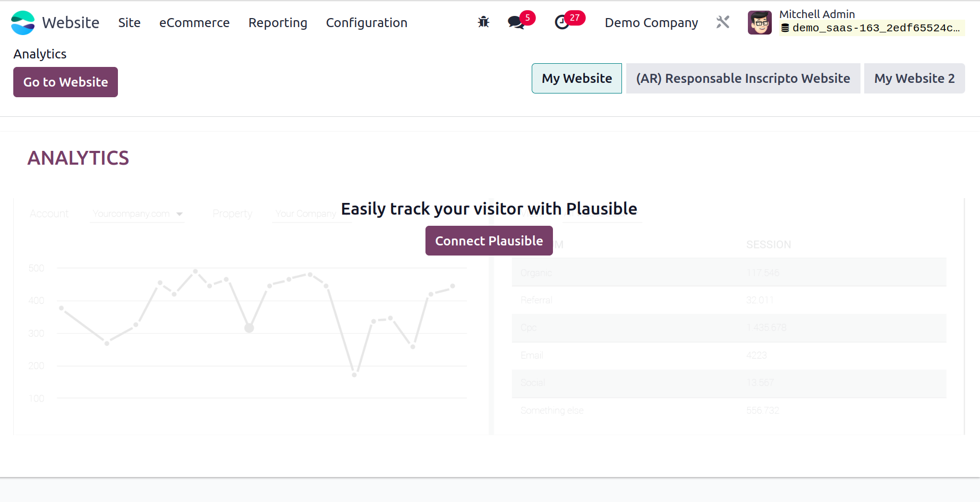Click the Go to Website button
This screenshot has width=980, height=502.
(65, 82)
